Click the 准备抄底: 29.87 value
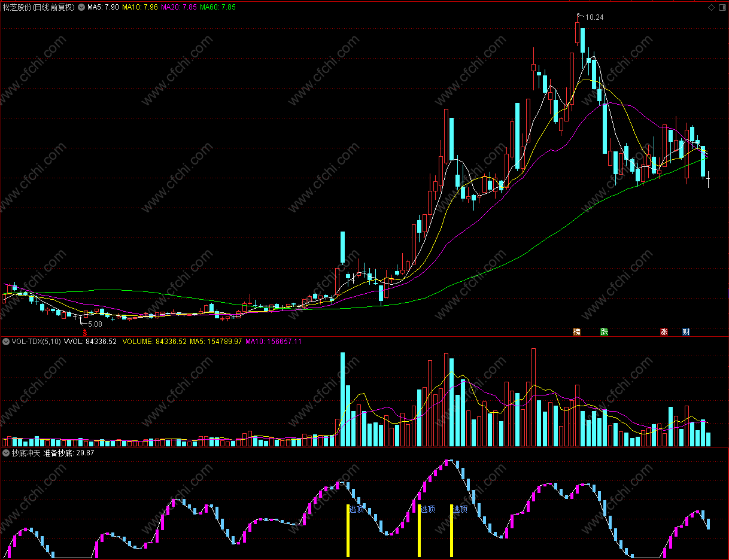 [69, 453]
